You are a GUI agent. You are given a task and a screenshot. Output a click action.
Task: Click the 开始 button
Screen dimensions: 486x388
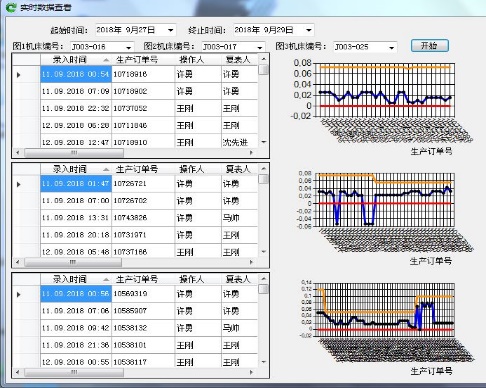click(x=430, y=45)
